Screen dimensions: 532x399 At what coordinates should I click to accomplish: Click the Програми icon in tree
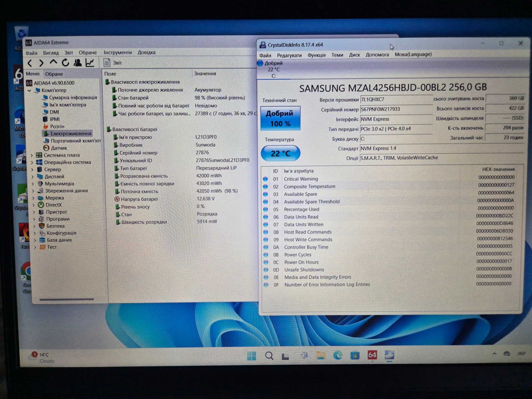point(41,219)
